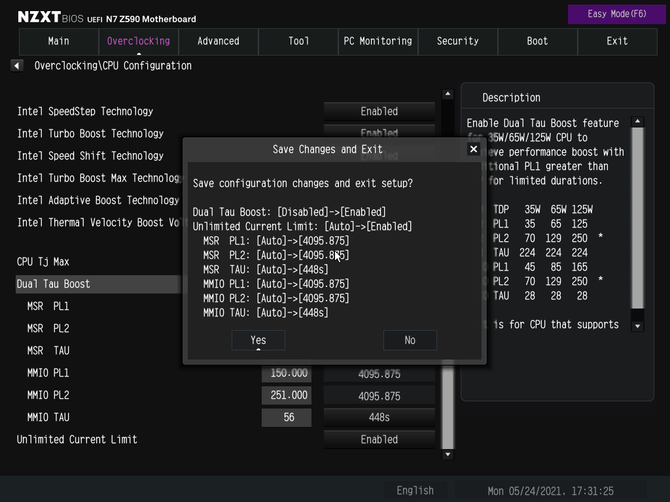Select the MMIO PL2 251.000 current value
The width and height of the screenshot is (670, 502).
click(x=287, y=395)
